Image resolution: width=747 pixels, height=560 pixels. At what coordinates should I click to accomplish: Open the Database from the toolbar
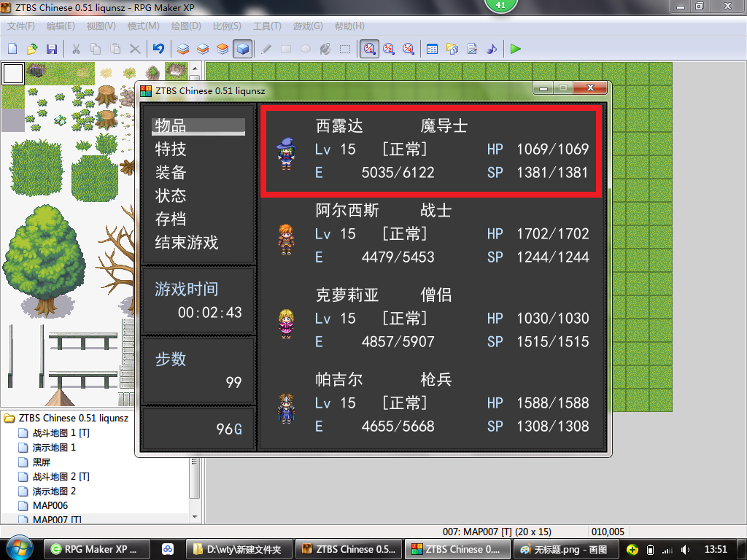tap(432, 49)
